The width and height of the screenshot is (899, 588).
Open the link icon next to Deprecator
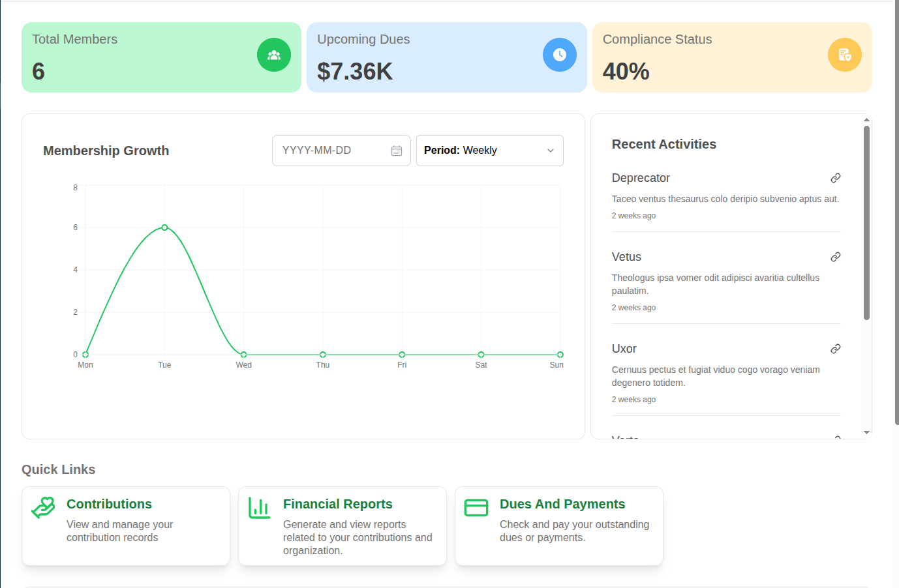835,178
